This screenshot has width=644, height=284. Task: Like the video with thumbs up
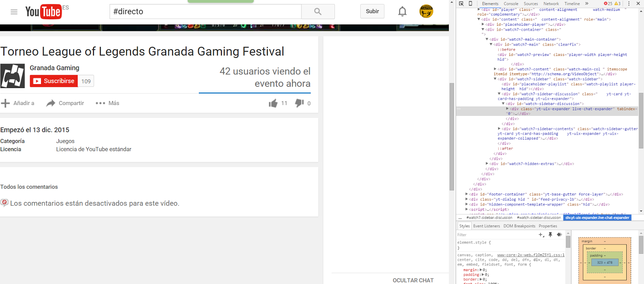pos(273,103)
